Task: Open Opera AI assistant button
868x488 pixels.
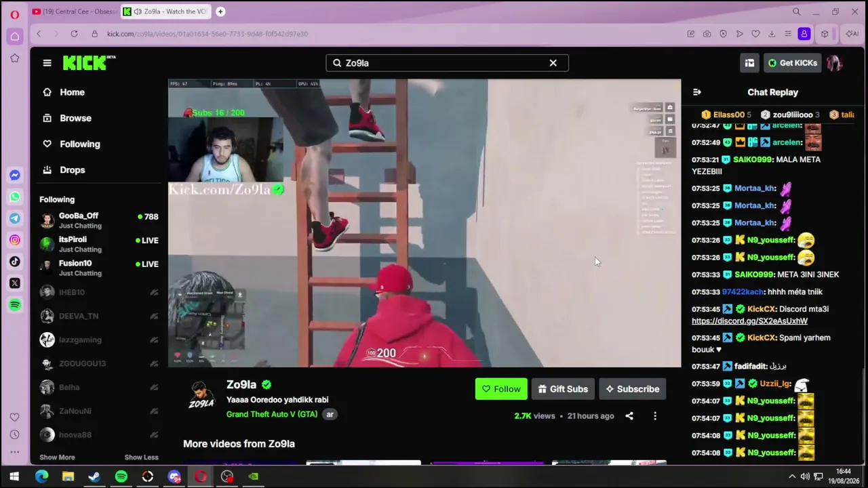Action: tap(851, 34)
